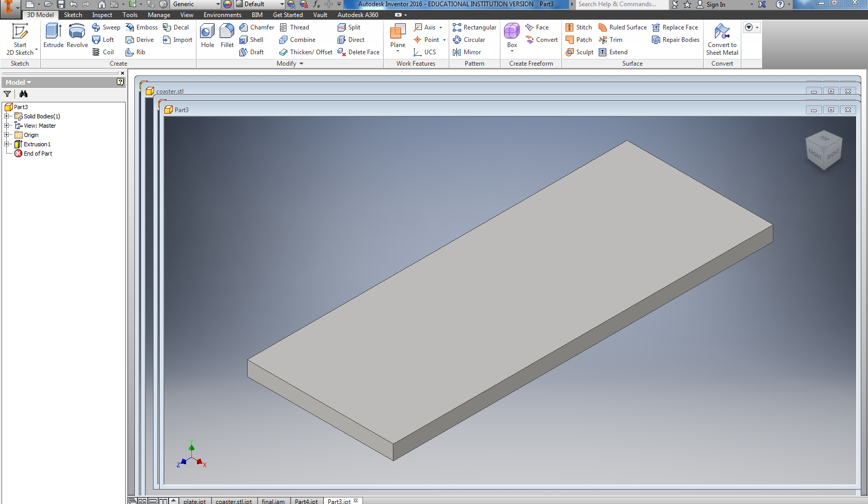Choose the Sweep feature
Viewport: 868px width, 504px height.
[106, 27]
